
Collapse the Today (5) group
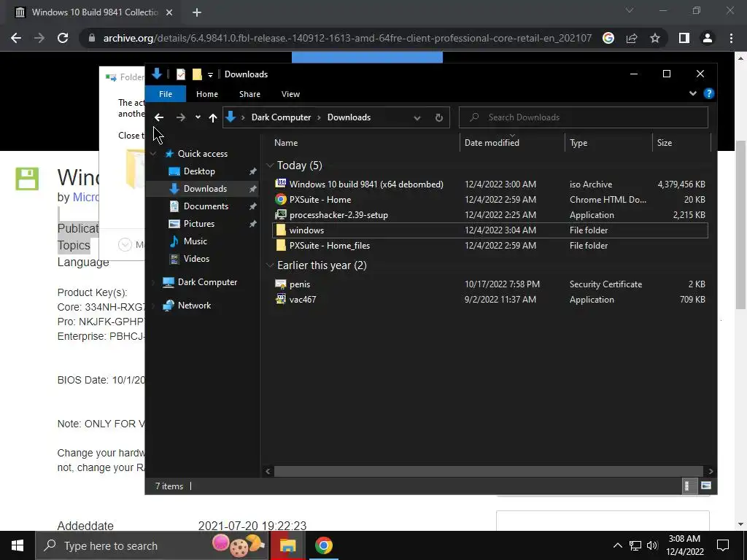270,166
